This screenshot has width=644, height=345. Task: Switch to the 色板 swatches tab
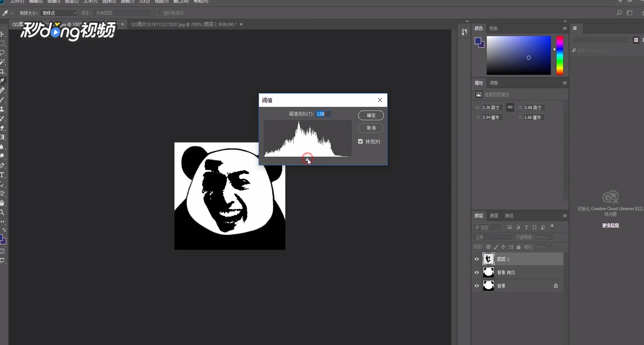coord(494,28)
